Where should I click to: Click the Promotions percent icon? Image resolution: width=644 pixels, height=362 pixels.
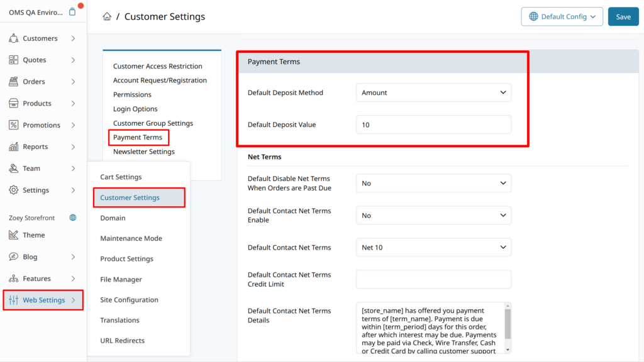14,125
